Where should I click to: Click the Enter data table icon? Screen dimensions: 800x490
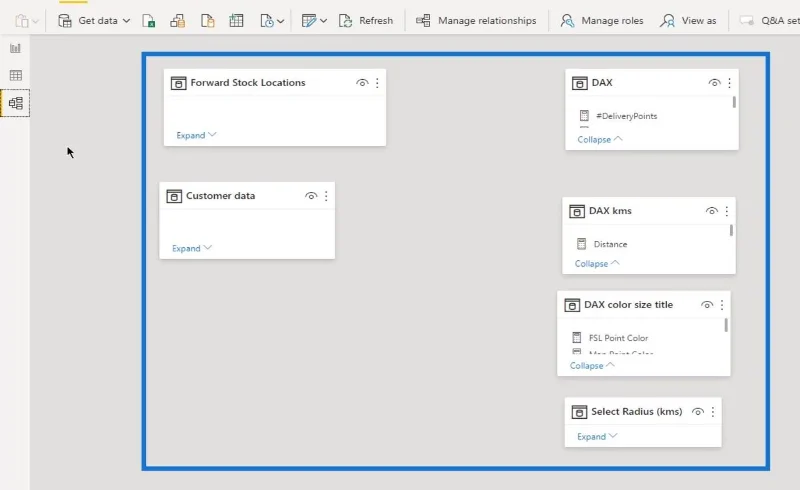pyautogui.click(x=236, y=20)
